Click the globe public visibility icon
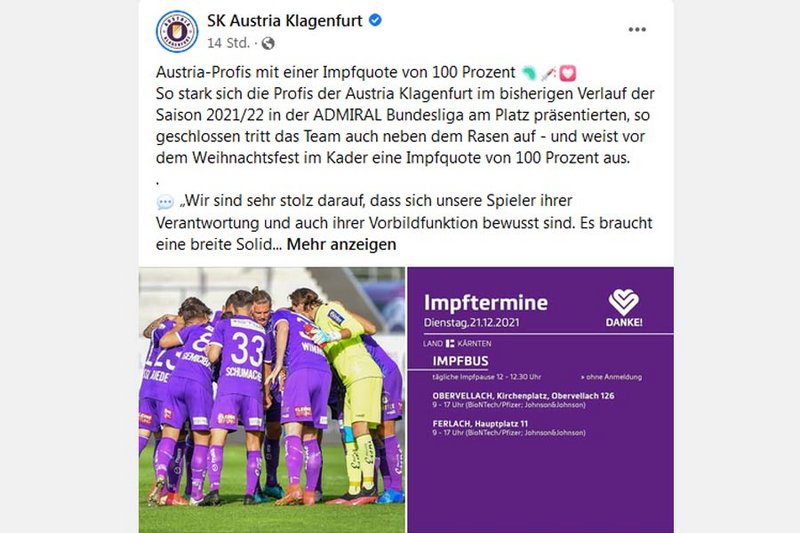 tap(268, 43)
